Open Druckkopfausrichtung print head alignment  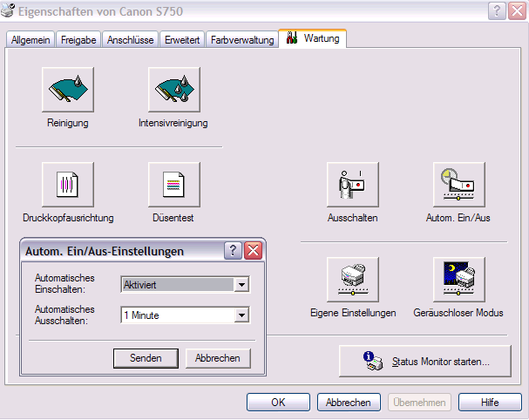point(68,185)
